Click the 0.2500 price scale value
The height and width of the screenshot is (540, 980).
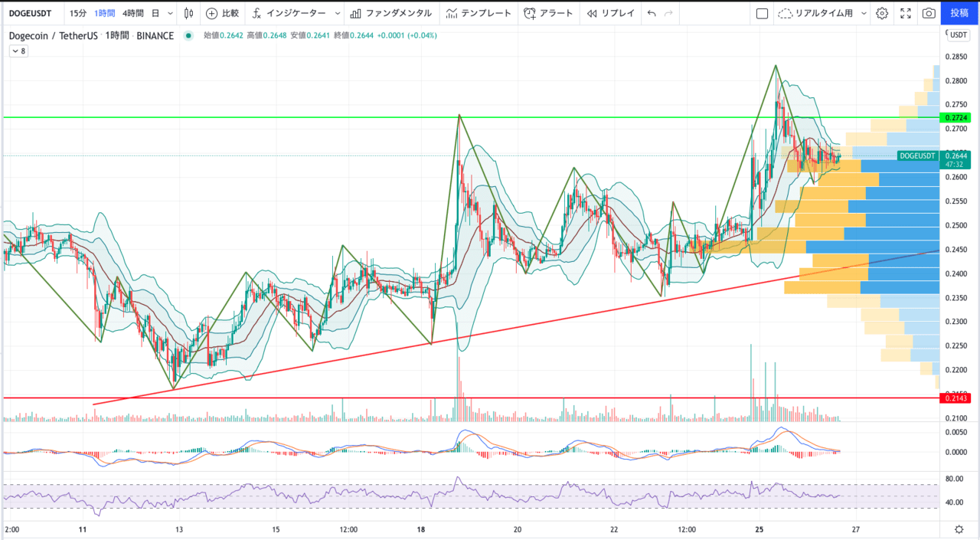955,226
